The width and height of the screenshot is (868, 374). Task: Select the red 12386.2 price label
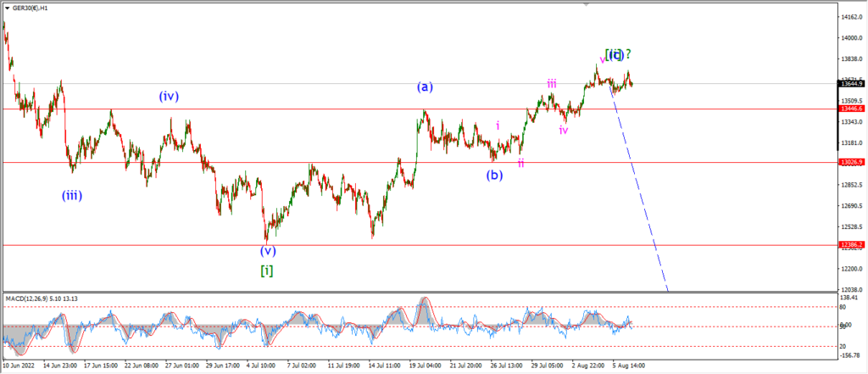coord(851,244)
